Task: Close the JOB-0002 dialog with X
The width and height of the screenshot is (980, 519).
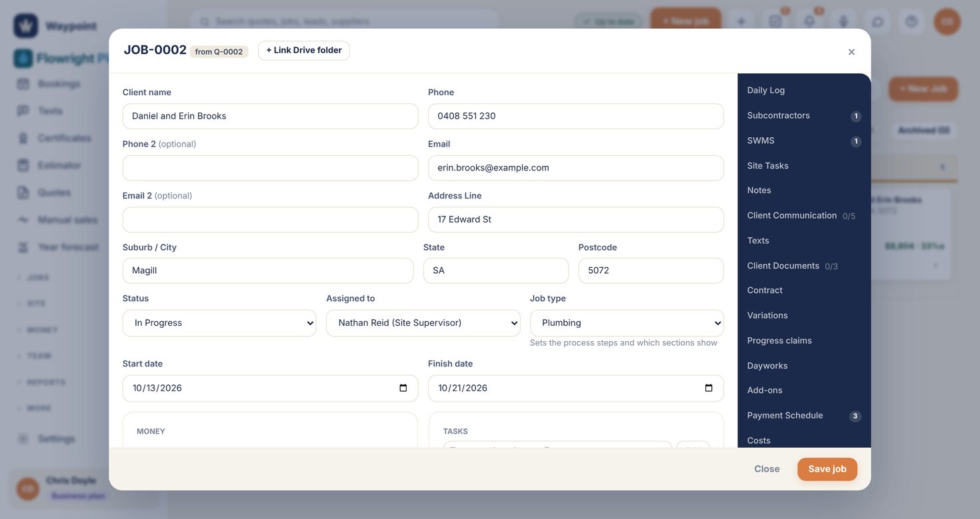Action: click(851, 52)
